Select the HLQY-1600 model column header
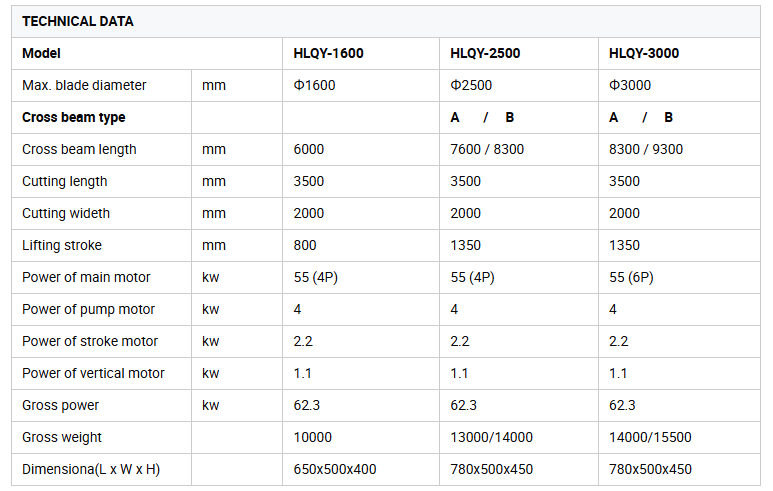773x491 pixels. coord(328,53)
